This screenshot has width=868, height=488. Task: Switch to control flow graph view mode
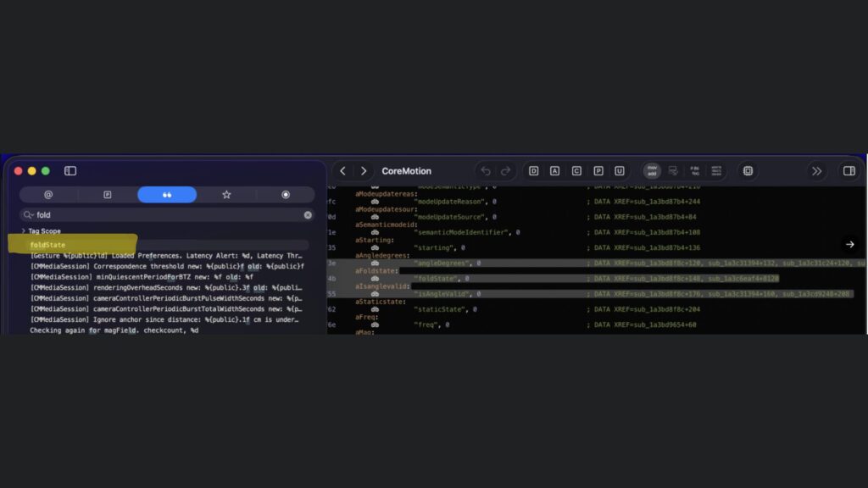coord(673,171)
